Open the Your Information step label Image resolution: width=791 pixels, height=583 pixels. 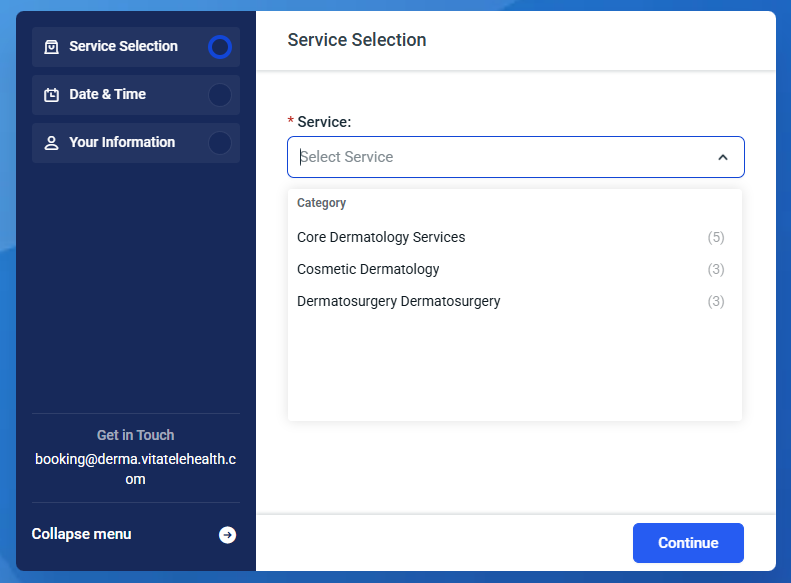(122, 142)
